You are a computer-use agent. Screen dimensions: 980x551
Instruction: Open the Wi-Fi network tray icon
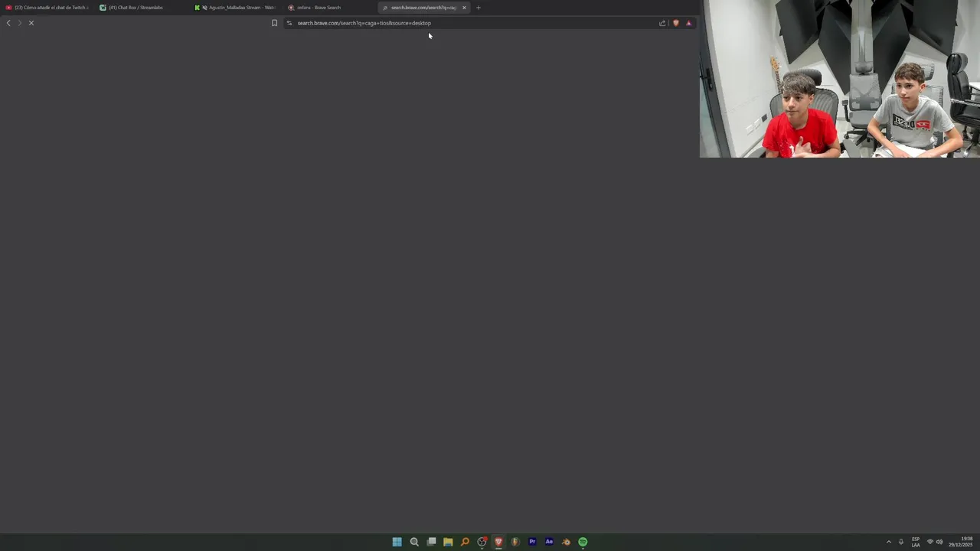pos(930,542)
